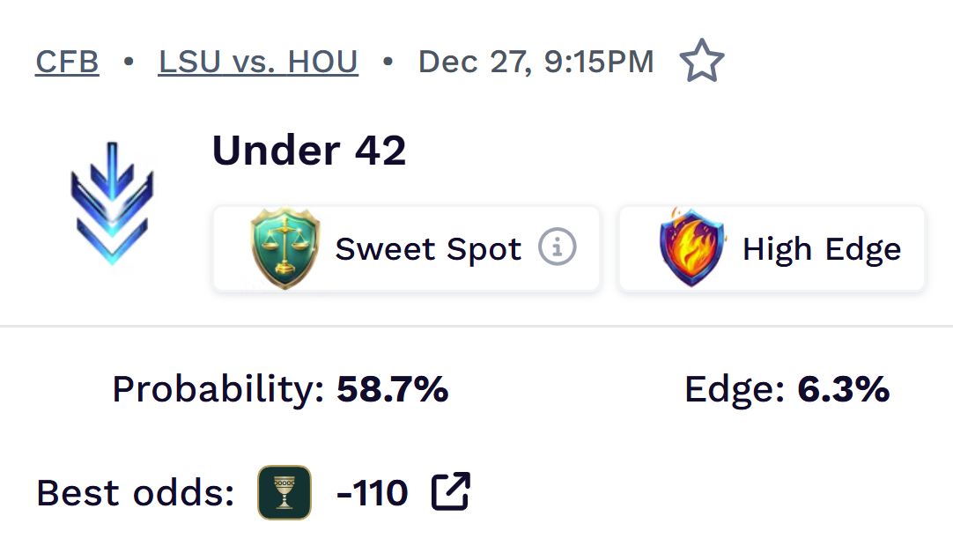This screenshot has height=560, width=953.
Task: Open the LSU vs. HOU matchup link
Action: click(x=258, y=63)
